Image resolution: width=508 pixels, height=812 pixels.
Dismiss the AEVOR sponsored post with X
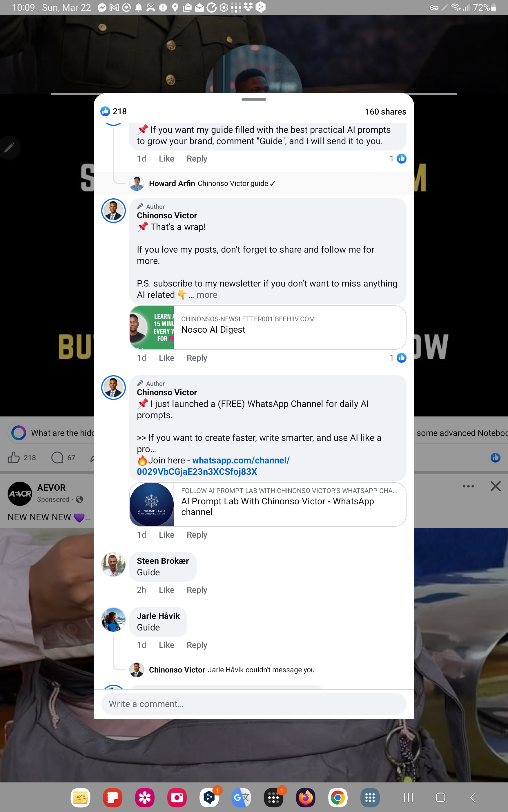495,486
